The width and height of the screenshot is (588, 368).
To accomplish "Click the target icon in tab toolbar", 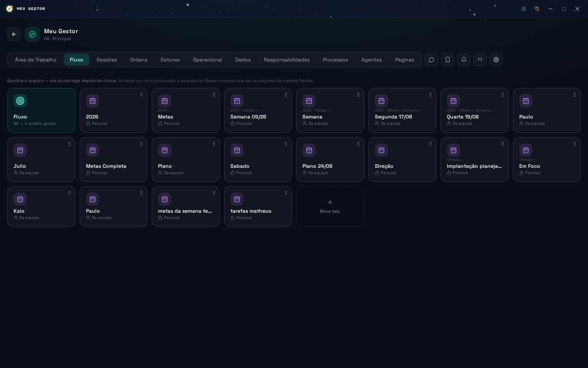I will pyautogui.click(x=496, y=60).
